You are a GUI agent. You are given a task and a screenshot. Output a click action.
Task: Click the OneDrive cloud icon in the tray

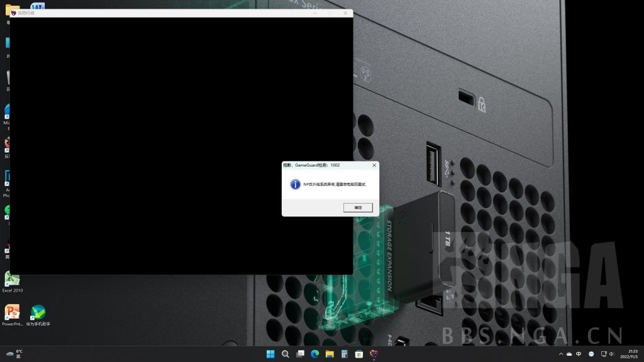[570, 354]
